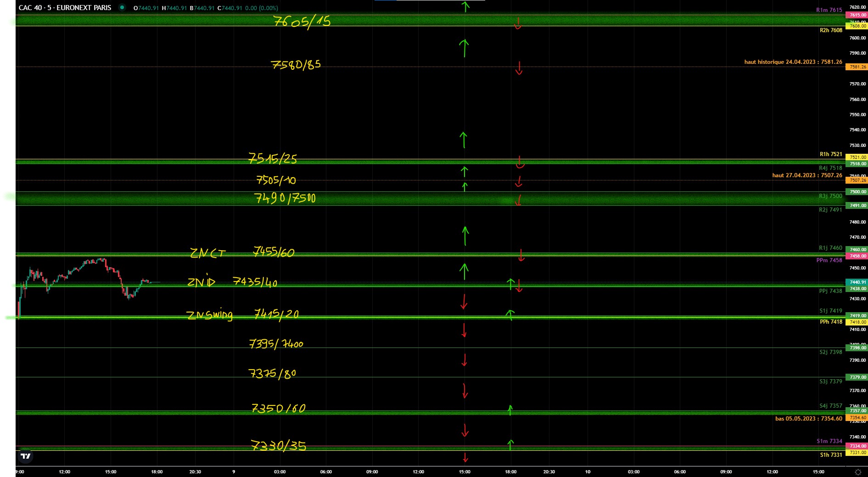The image size is (868, 477).
Task: Click the 7480.00 price scale label
Action: coord(857,222)
